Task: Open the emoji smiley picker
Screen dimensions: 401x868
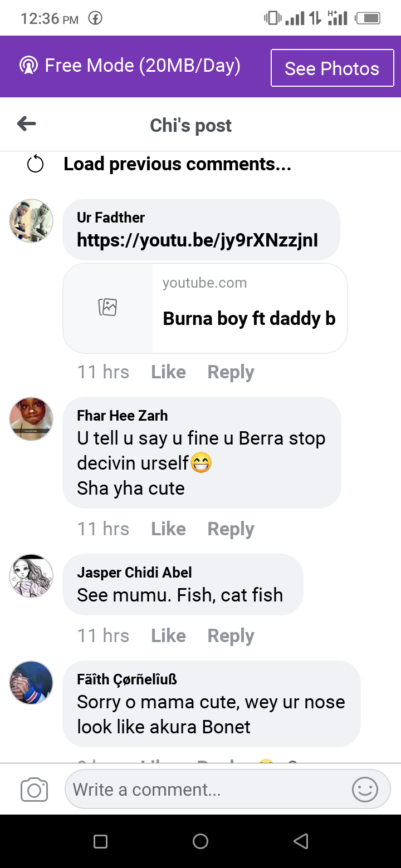Action: coord(365,790)
